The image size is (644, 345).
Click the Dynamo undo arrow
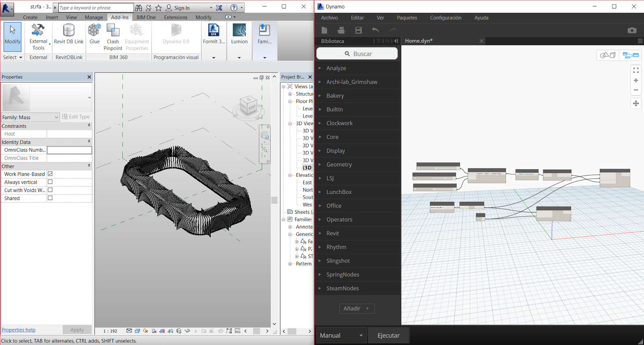pos(375,30)
